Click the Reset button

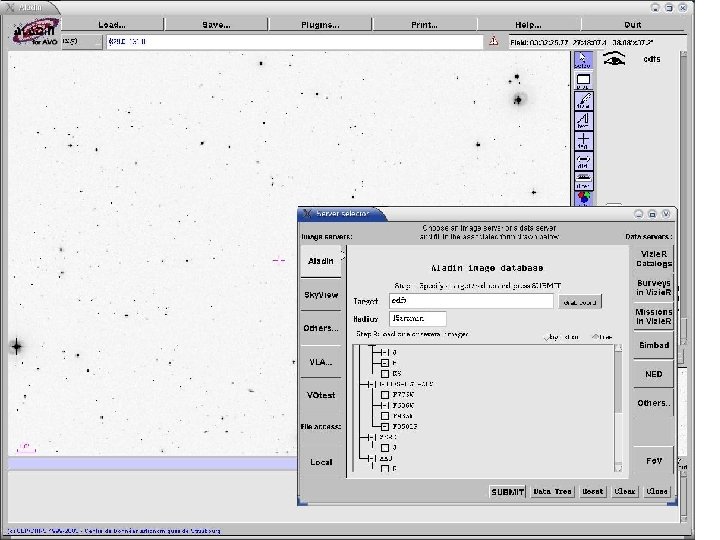coord(593,491)
